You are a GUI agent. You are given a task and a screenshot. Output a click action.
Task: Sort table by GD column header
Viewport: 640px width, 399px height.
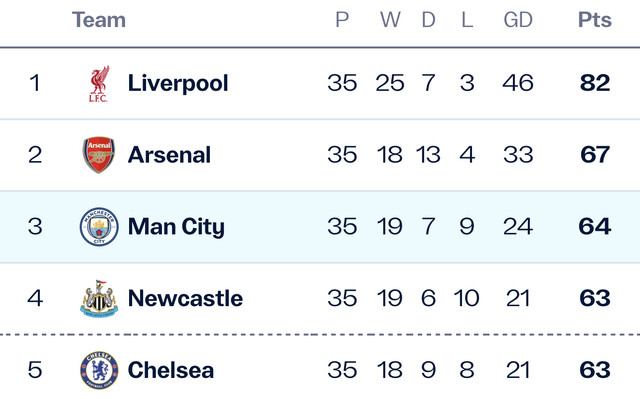click(x=518, y=20)
